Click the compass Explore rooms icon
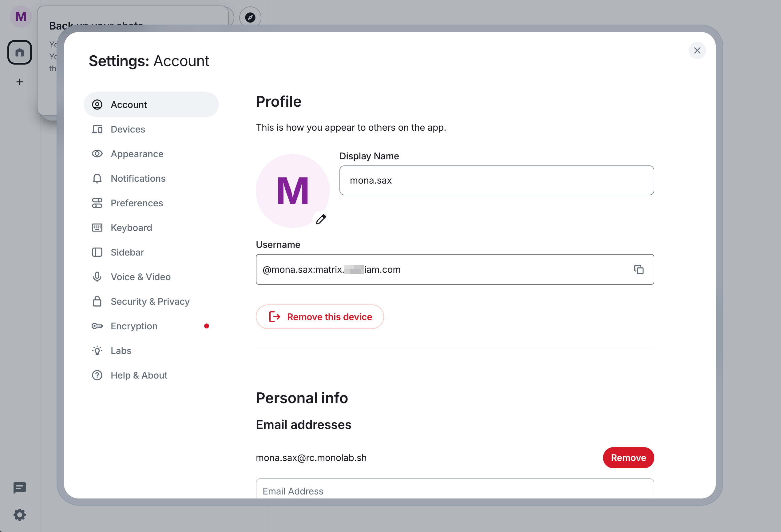The width and height of the screenshot is (781, 532). coord(250,17)
